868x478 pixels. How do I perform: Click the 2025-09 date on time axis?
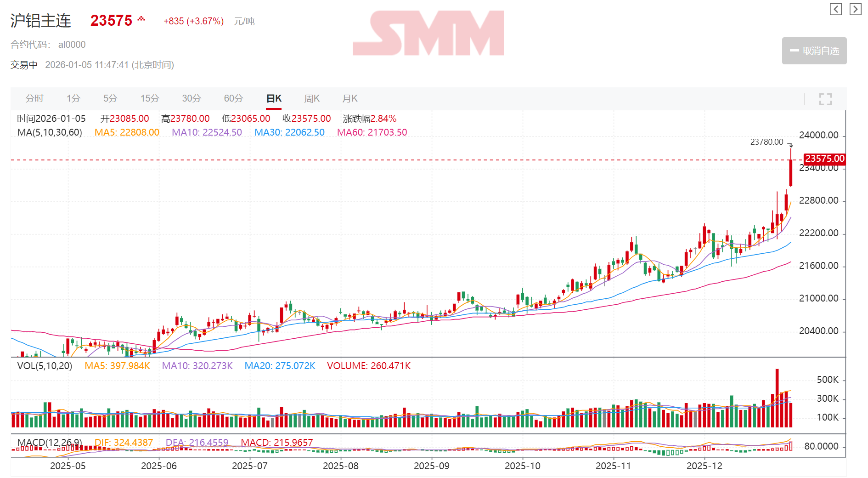431,466
